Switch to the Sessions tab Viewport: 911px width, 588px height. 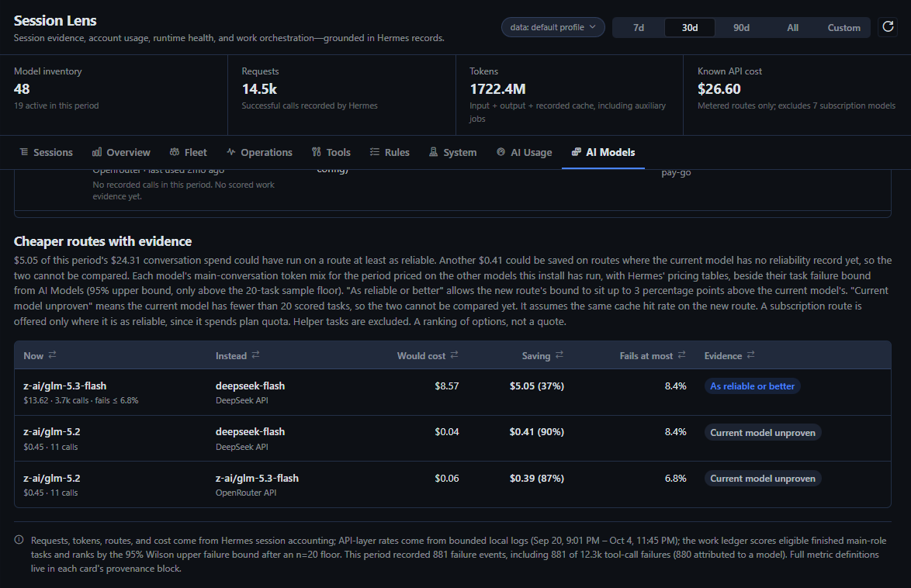coord(46,152)
